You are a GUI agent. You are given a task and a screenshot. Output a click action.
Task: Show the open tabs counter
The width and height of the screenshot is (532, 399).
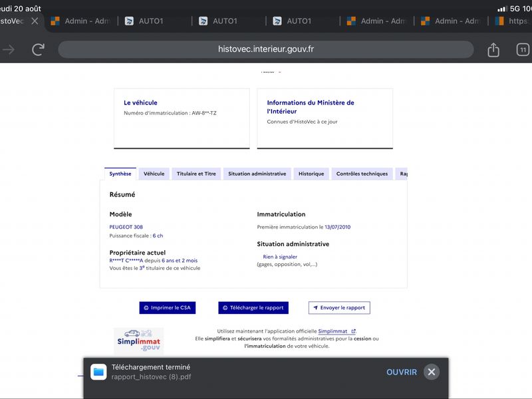tap(523, 50)
